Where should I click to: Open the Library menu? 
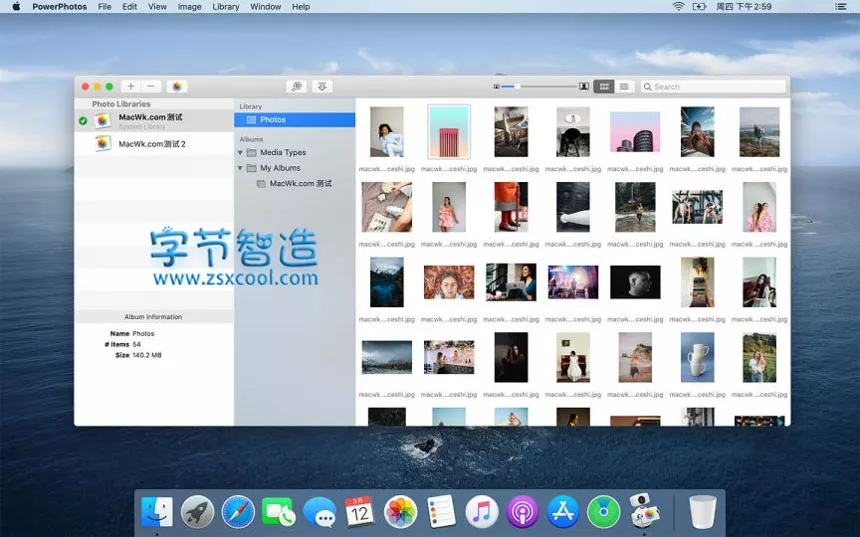226,7
